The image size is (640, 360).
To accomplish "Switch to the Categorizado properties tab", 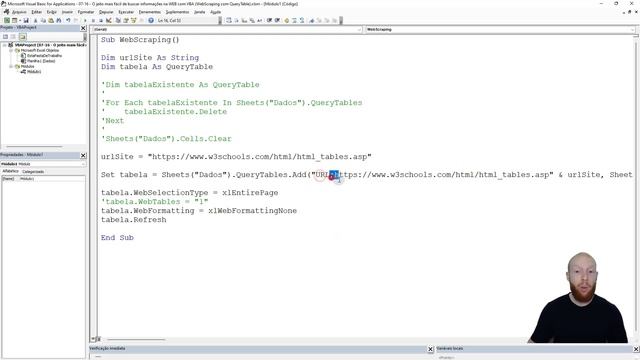I will click(33, 171).
